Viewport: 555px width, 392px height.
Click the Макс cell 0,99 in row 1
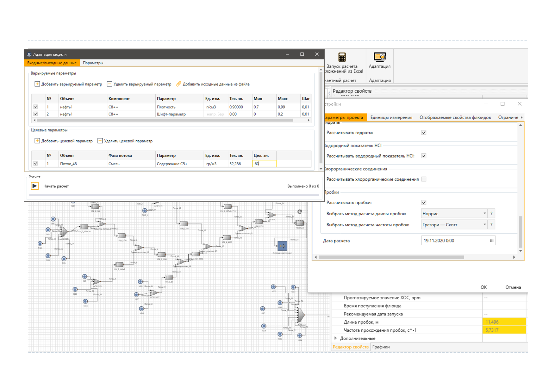click(x=288, y=107)
